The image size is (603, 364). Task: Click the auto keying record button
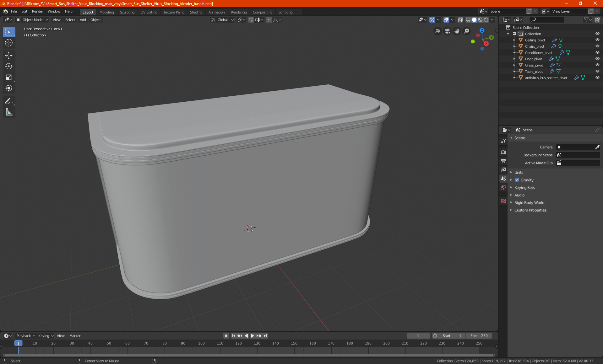click(x=226, y=336)
